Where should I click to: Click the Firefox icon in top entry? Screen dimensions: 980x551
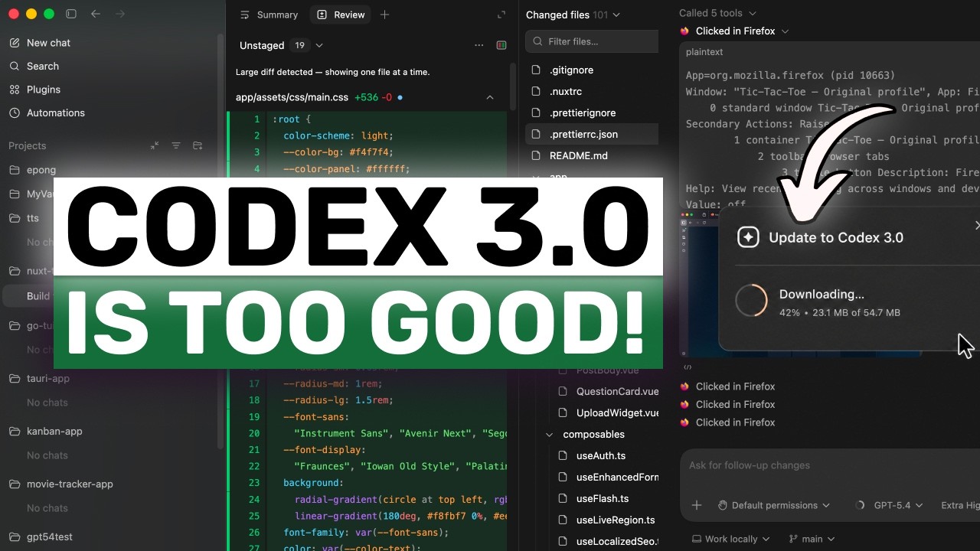[x=684, y=31]
